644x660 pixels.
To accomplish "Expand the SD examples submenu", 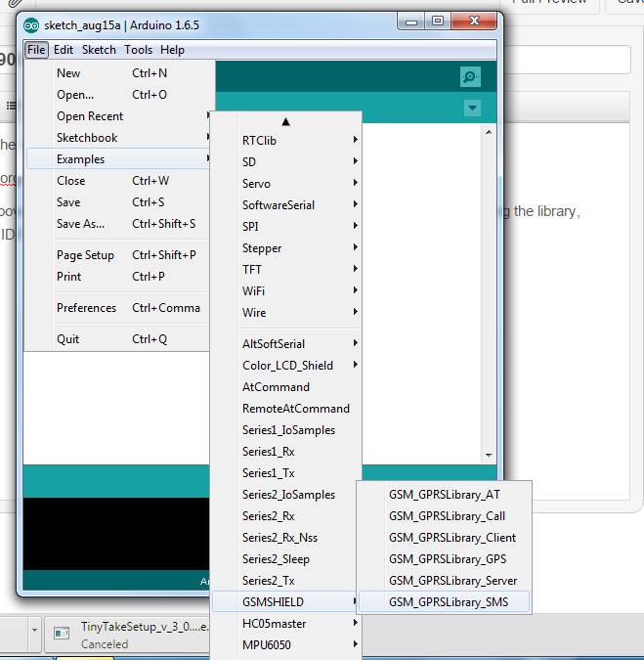I will [286, 162].
